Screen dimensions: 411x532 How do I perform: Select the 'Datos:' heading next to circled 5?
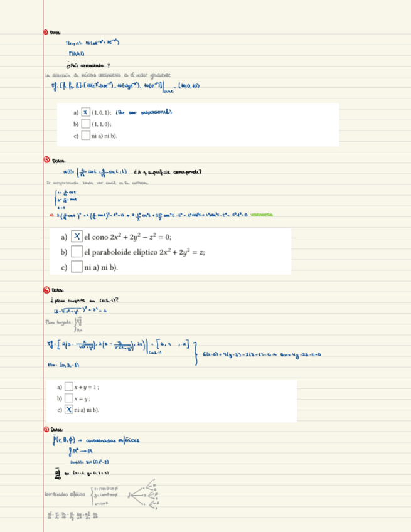pyautogui.click(x=59, y=161)
